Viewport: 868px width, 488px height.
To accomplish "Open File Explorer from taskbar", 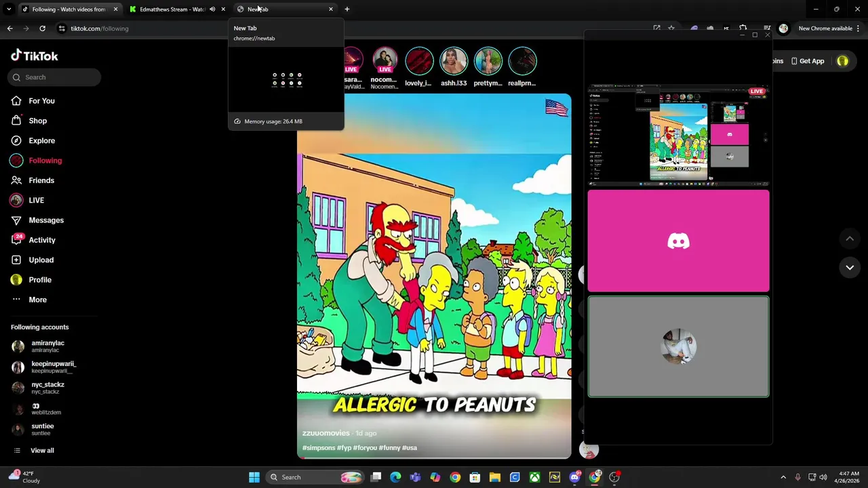I will [495, 477].
